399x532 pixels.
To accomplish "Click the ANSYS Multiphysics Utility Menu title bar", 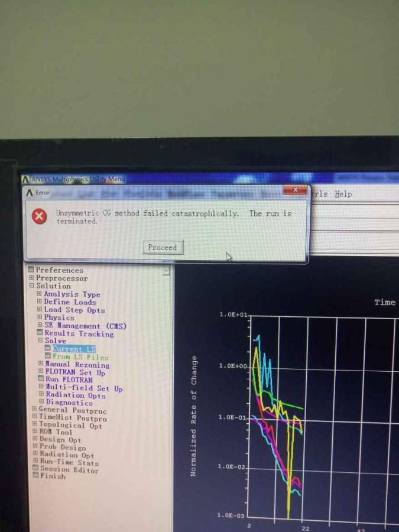I will (210, 179).
